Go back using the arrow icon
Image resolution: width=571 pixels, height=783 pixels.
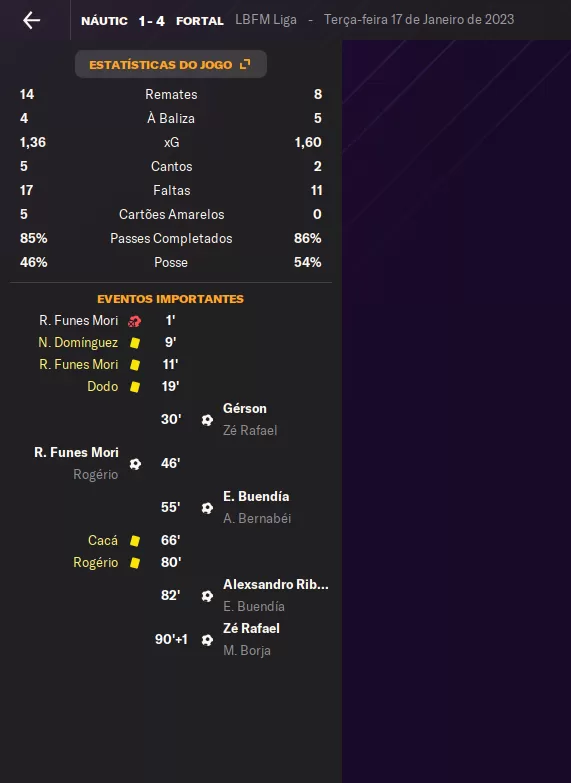31,20
